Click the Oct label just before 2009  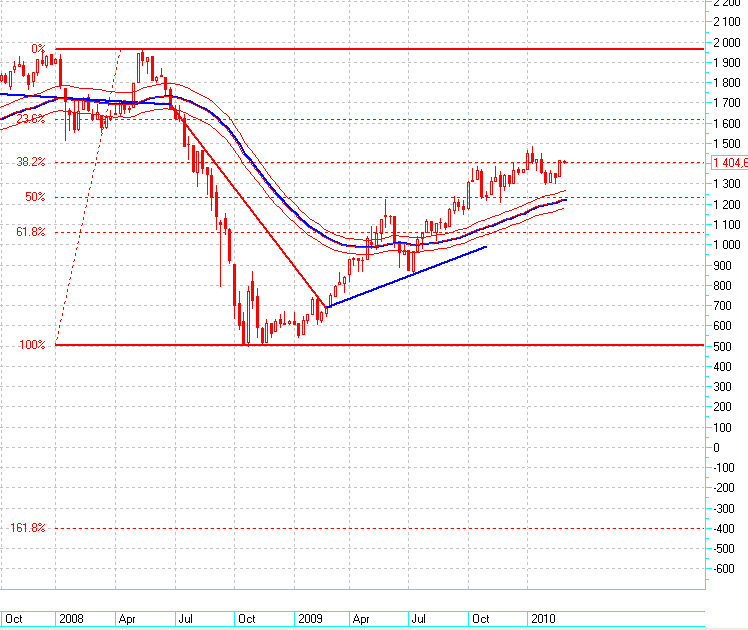tap(247, 619)
